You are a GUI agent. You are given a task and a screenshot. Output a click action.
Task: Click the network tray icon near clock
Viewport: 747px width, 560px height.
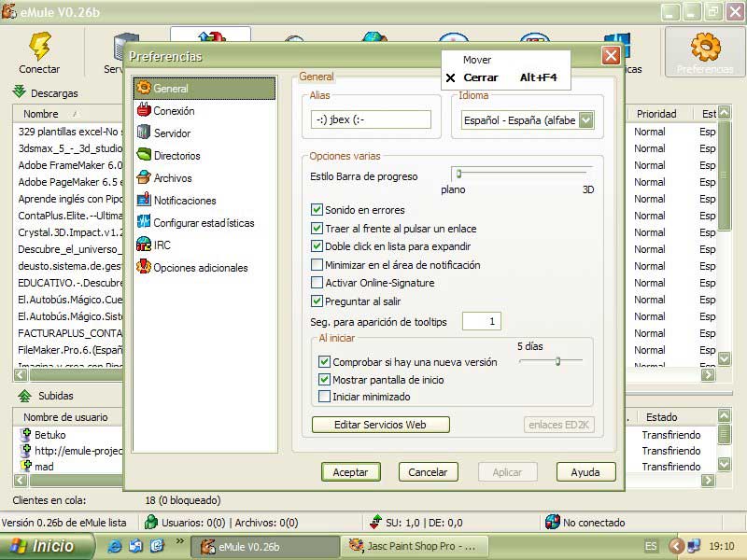click(693, 546)
